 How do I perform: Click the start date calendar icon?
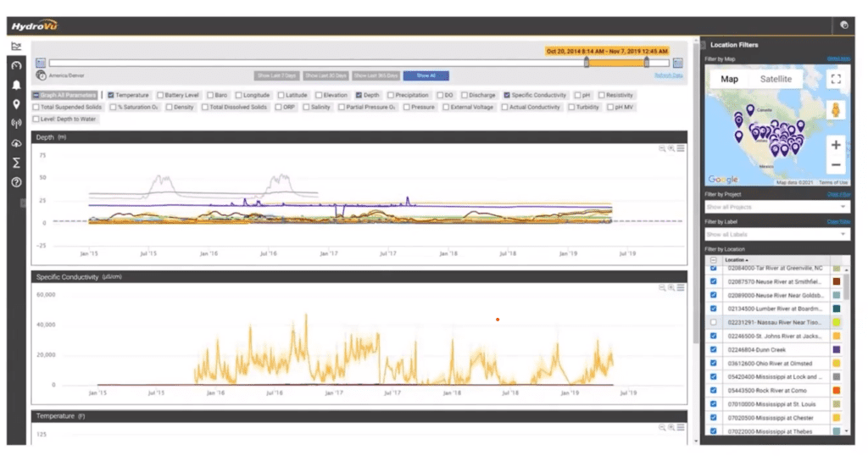pos(41,63)
